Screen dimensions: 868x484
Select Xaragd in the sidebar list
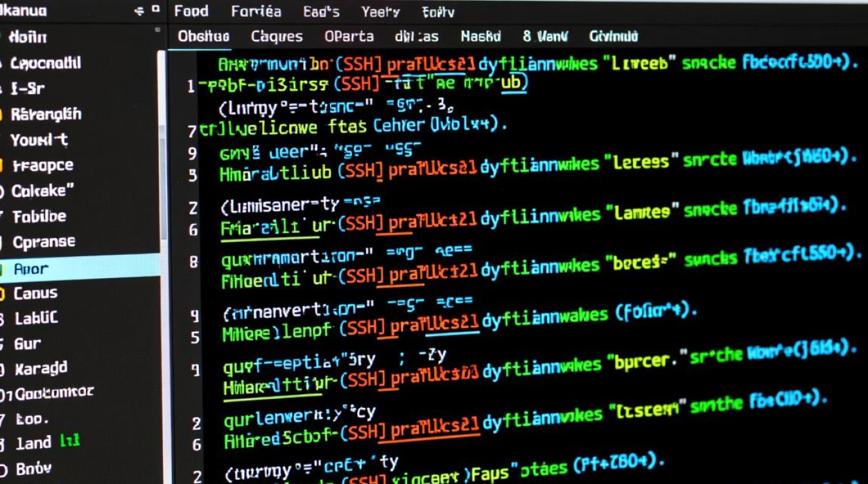coord(41,369)
